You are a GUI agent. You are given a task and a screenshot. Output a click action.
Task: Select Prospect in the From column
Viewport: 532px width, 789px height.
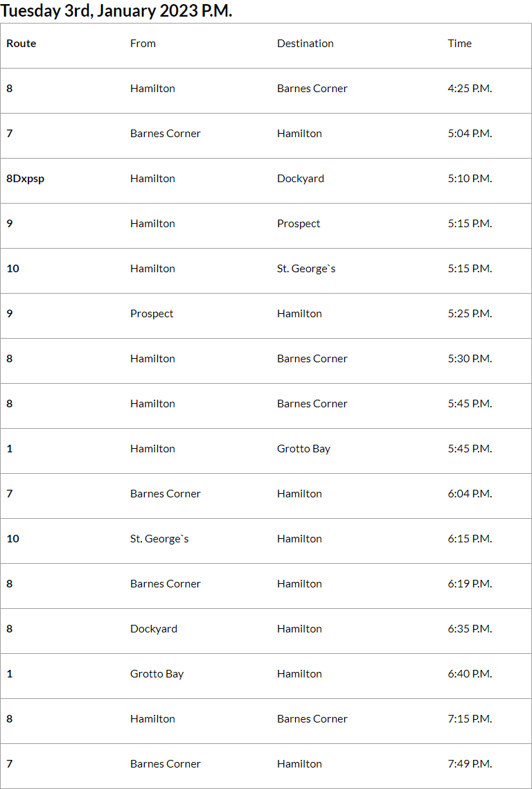click(x=152, y=314)
